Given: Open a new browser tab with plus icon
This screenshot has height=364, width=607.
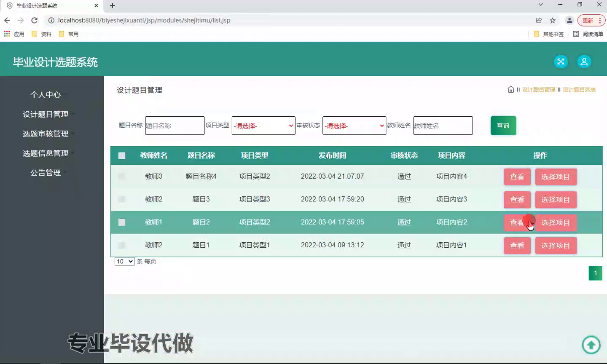Looking at the screenshot, I should [x=113, y=5].
